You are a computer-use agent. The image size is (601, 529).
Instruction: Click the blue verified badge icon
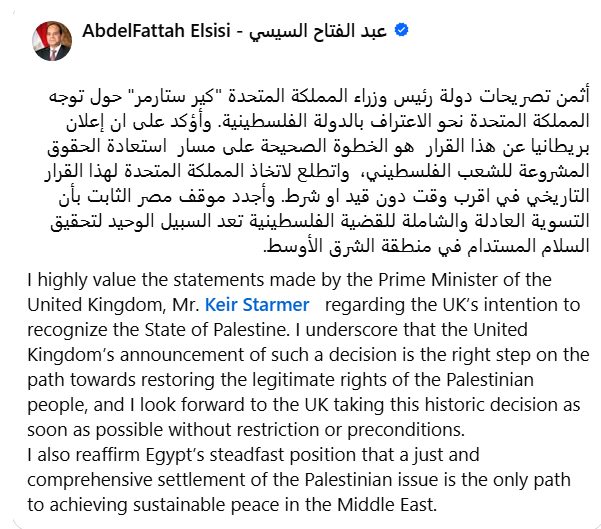(400, 32)
